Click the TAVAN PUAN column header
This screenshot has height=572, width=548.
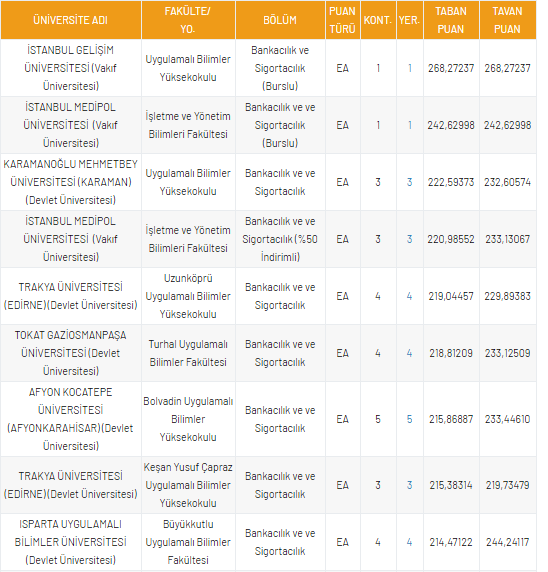point(508,20)
